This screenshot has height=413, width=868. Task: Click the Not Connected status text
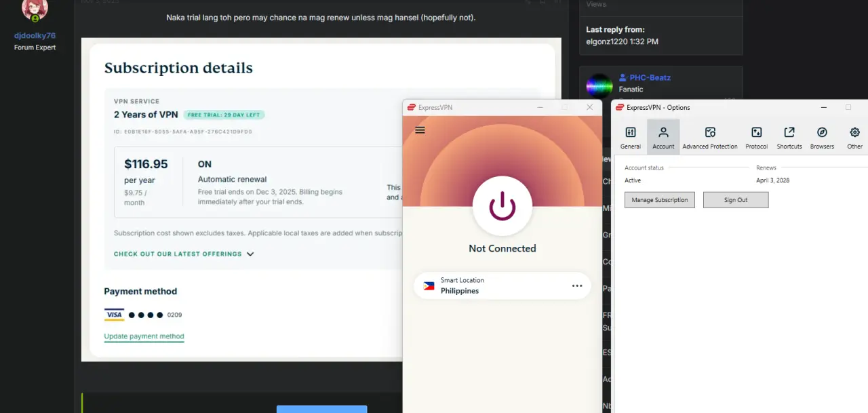pyautogui.click(x=502, y=248)
